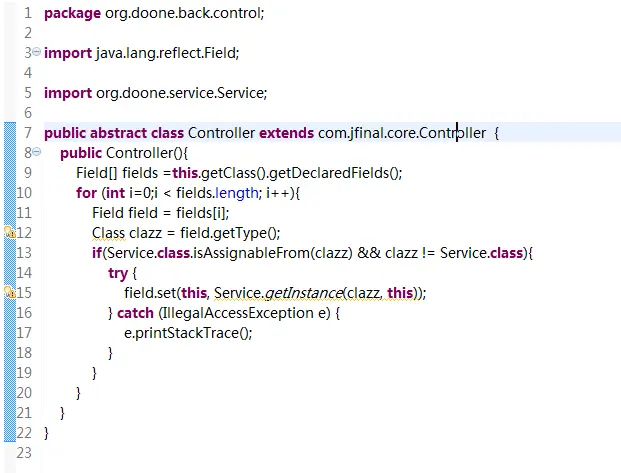Click the 'int' keyword on line 10

tap(115, 193)
